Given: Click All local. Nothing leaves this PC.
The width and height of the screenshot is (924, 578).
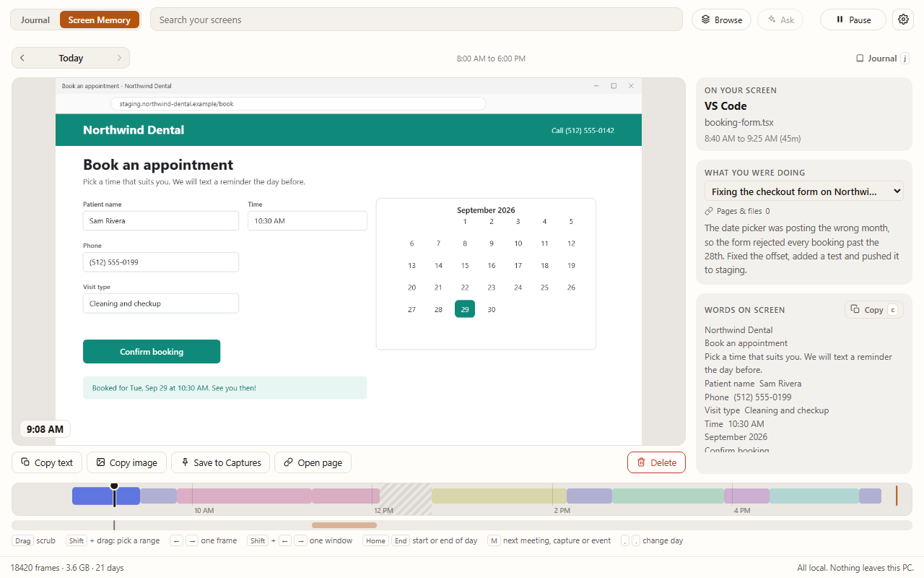Looking at the screenshot, I should (855, 568).
